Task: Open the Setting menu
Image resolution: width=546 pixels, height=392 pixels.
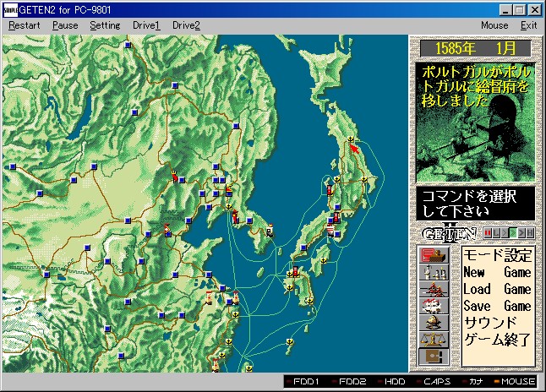Action: click(x=105, y=25)
